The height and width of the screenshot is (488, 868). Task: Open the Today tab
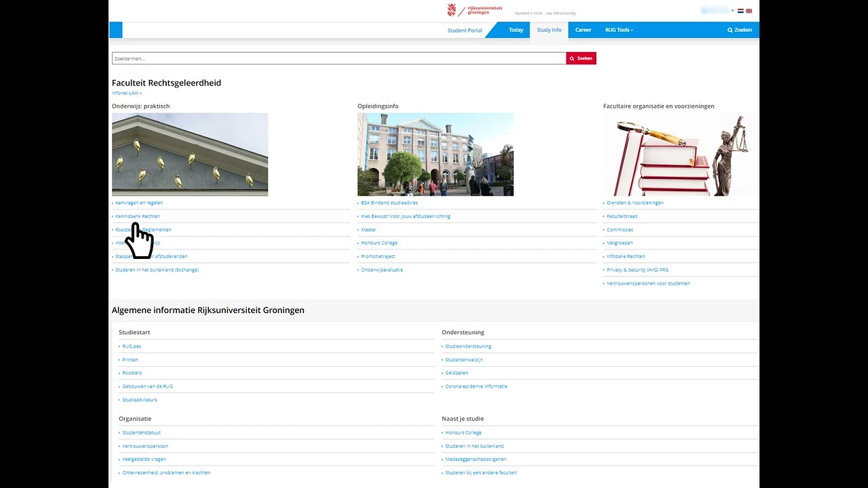pos(516,30)
